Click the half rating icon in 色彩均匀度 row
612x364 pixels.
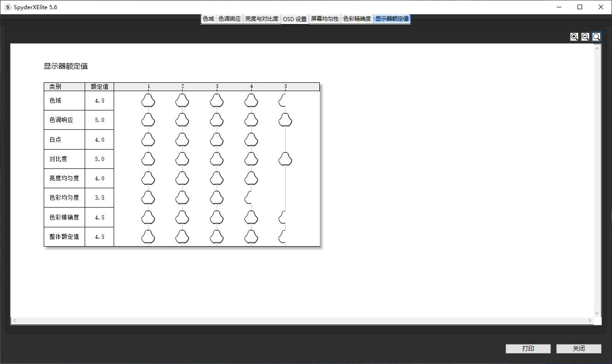(248, 197)
